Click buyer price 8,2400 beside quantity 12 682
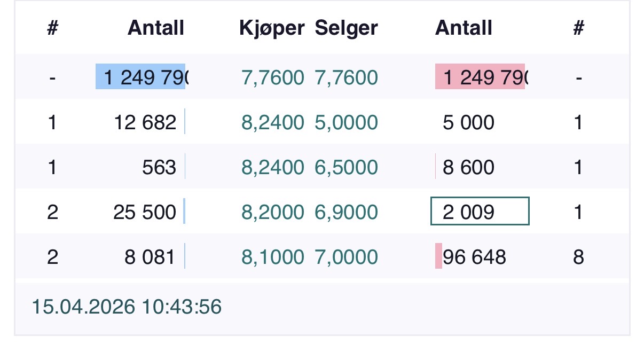Image resolution: width=644 pixels, height=344 pixels. tap(272, 123)
